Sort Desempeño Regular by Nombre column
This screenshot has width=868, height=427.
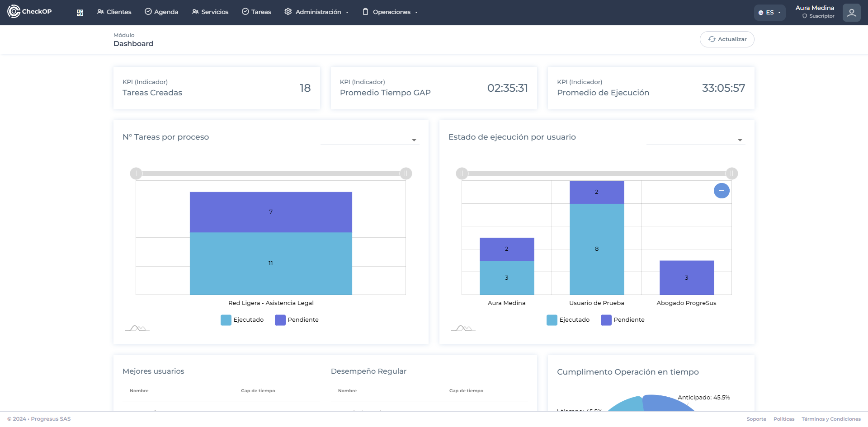[347, 391]
